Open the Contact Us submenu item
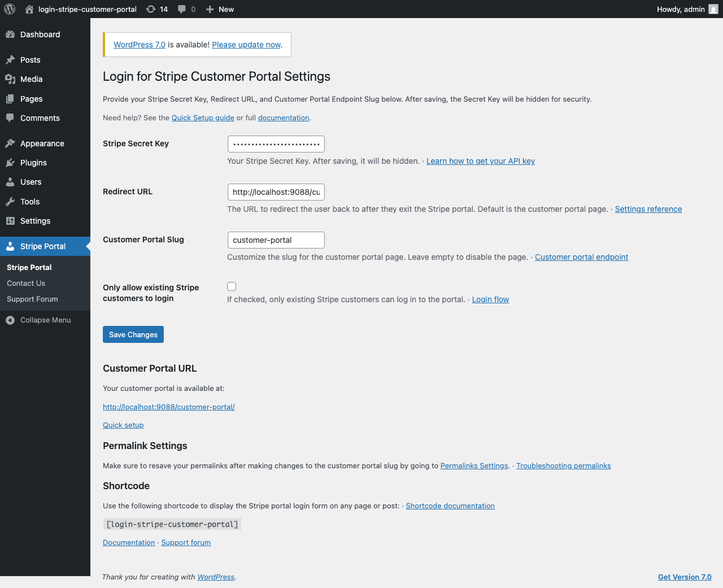 click(26, 283)
